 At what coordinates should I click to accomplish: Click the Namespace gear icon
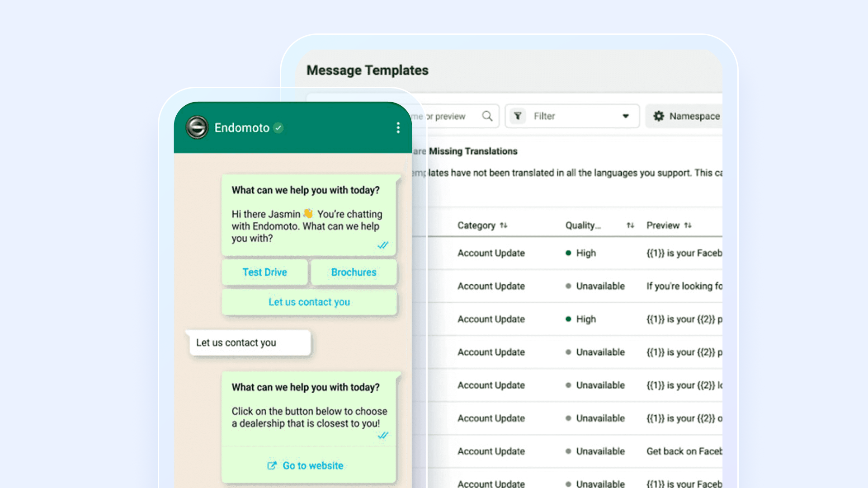click(659, 116)
